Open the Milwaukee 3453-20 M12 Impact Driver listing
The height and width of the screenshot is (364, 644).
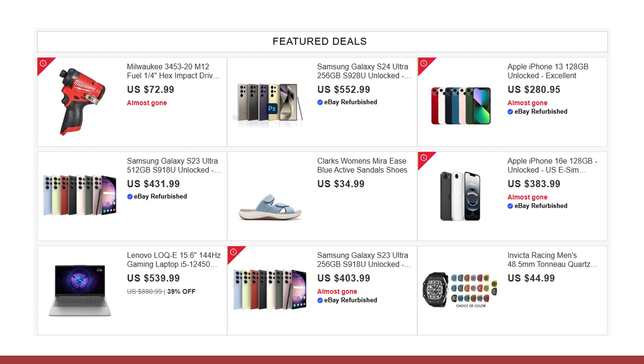[x=173, y=71]
